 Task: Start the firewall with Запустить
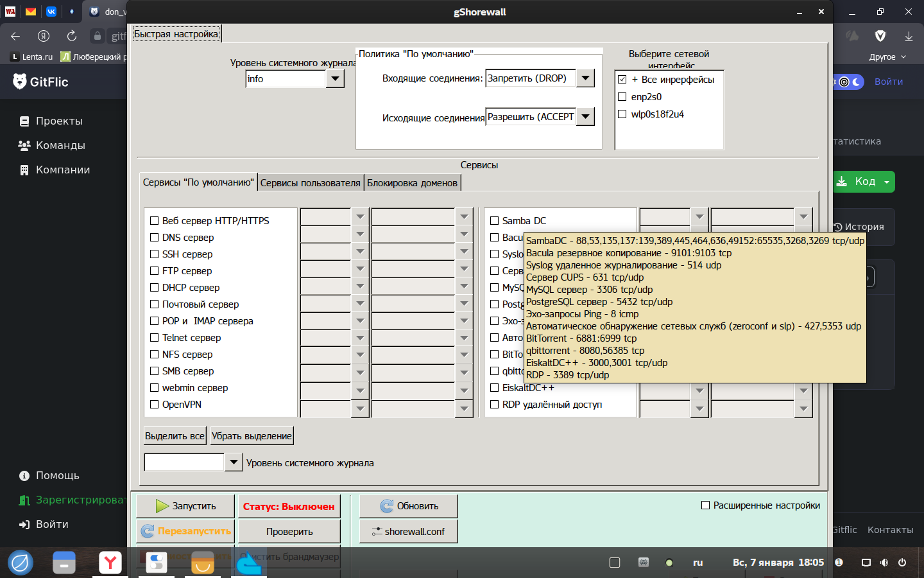[x=185, y=506]
